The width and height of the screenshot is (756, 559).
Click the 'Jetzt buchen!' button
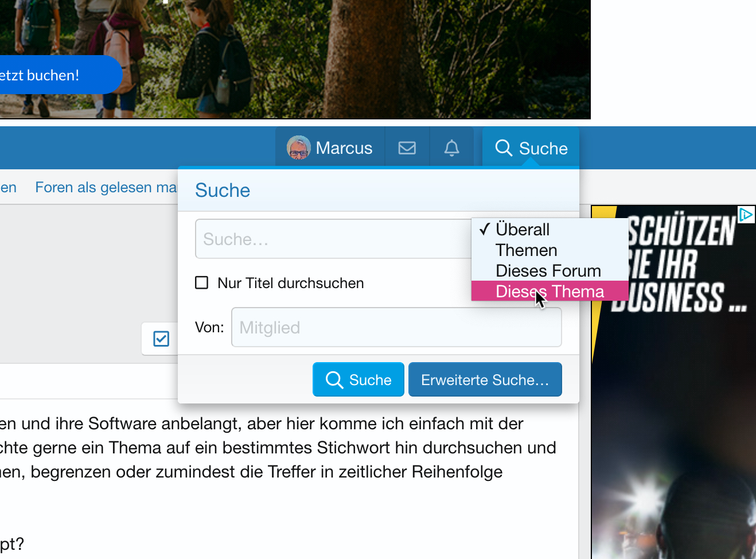[x=52, y=75]
